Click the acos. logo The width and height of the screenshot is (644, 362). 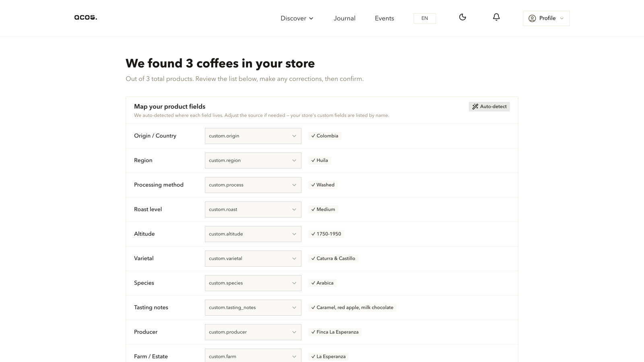coord(86,17)
